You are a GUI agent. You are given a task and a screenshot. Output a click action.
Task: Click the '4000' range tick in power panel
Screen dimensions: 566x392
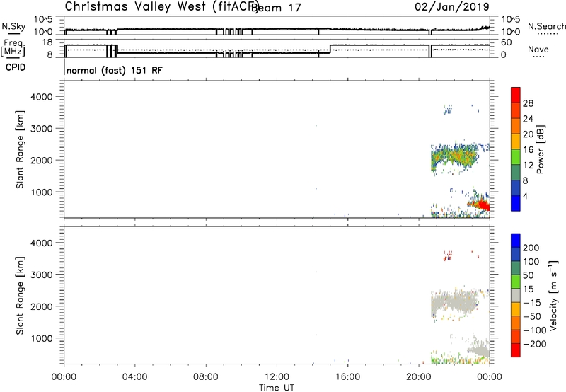click(x=42, y=97)
